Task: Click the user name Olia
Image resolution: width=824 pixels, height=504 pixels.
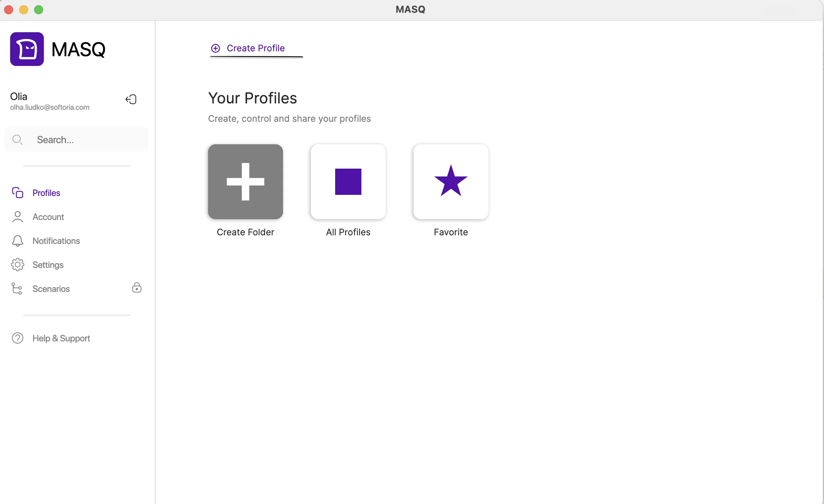Action: 19,97
